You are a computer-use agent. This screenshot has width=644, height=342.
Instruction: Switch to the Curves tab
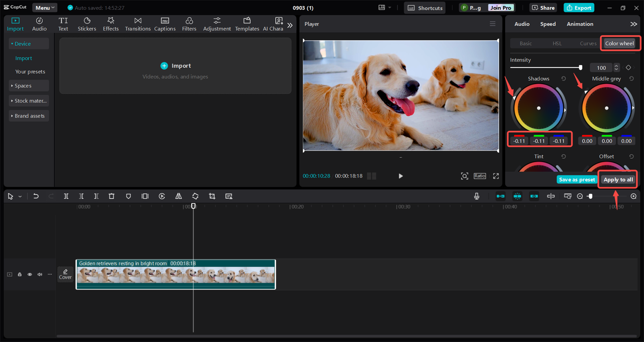click(x=588, y=44)
